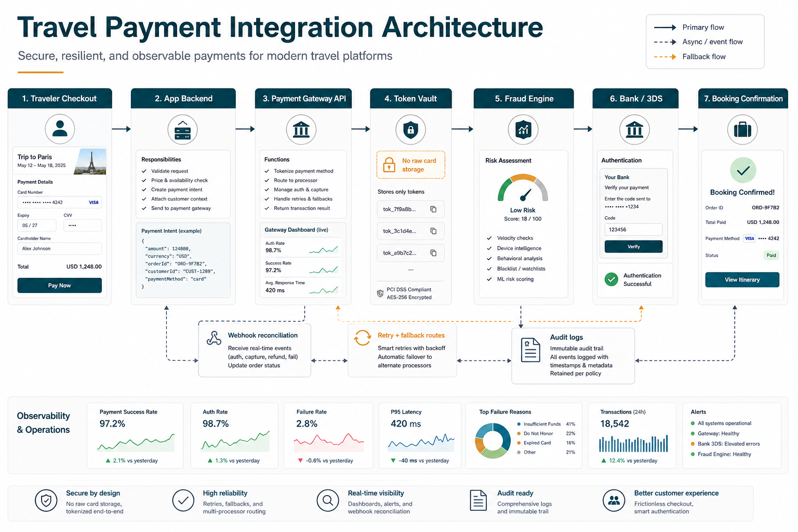Click the Transactions (24h) bar chart
The width and height of the screenshot is (798, 532).
[633, 444]
